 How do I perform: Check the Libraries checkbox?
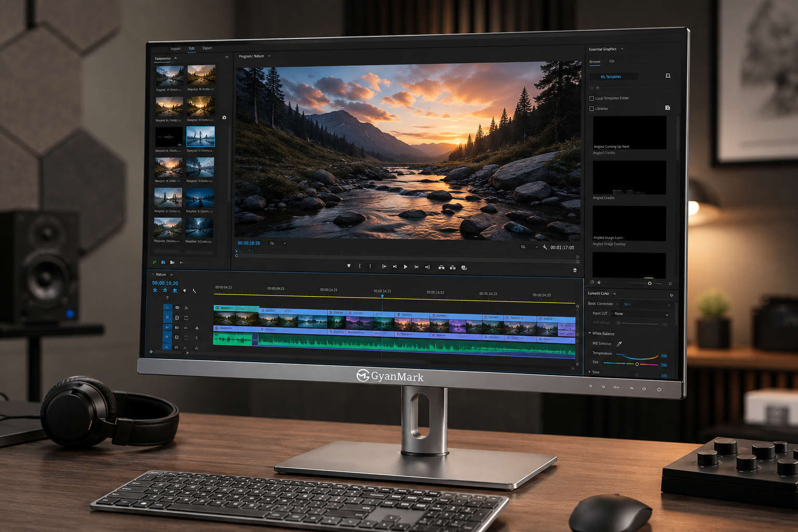591,109
